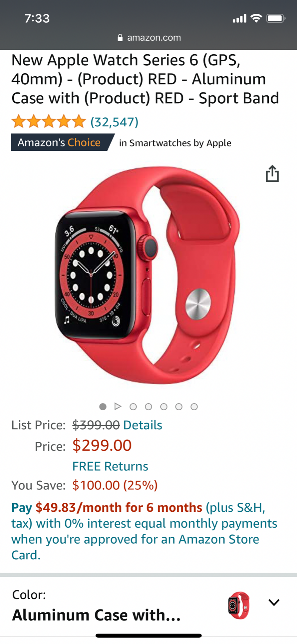This screenshot has width=297, height=644.
Task: Tap the battery status icon
Action: 276,18
